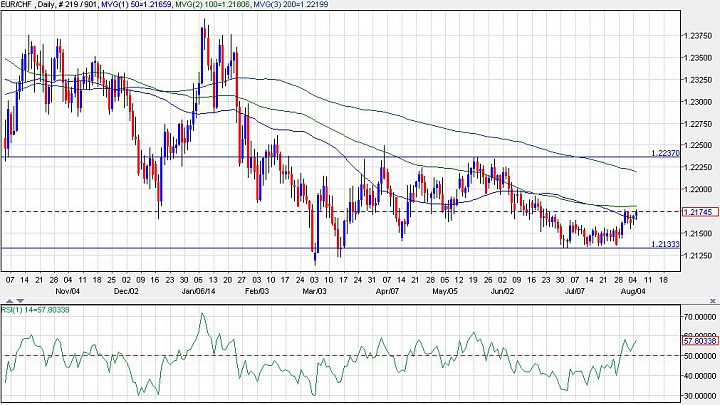Click the EUR/CHF symbol label
Viewport: 720px width, 405px height.
point(17,4)
